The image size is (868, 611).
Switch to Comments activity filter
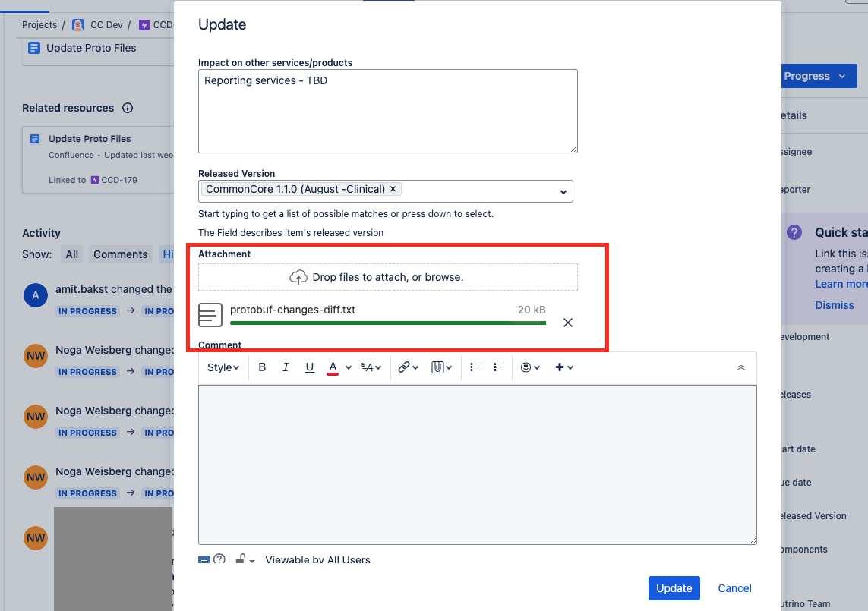point(121,254)
